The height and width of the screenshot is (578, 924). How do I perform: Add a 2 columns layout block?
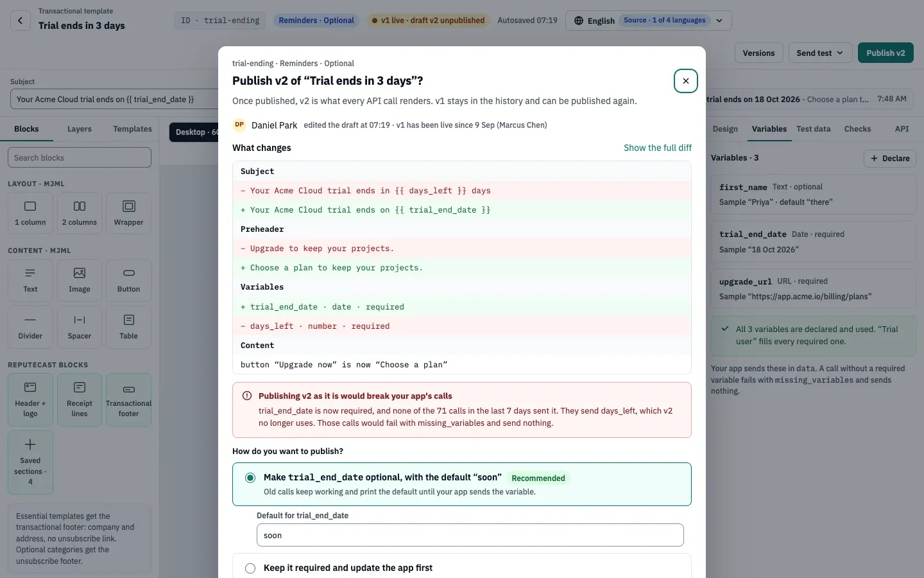[80, 213]
